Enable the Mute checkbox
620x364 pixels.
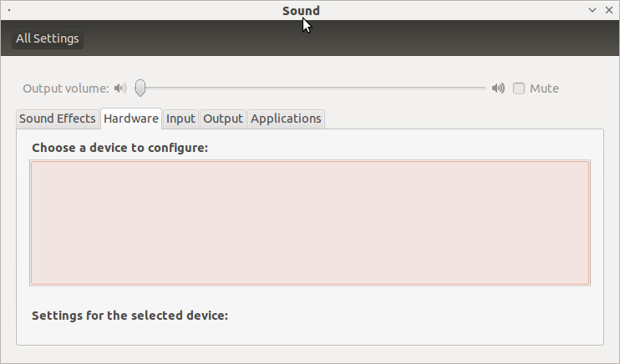pyautogui.click(x=519, y=88)
